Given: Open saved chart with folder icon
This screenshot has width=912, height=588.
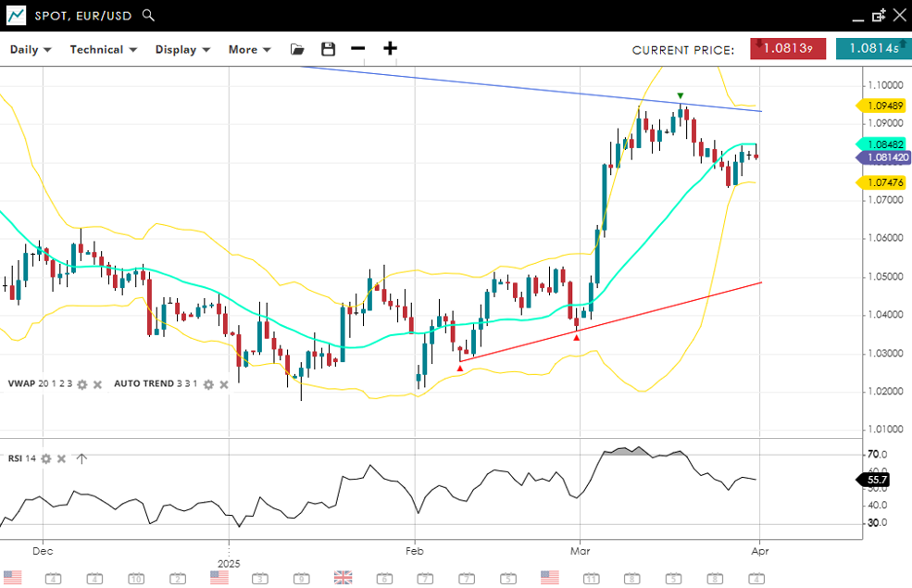Looking at the screenshot, I should click(x=296, y=49).
